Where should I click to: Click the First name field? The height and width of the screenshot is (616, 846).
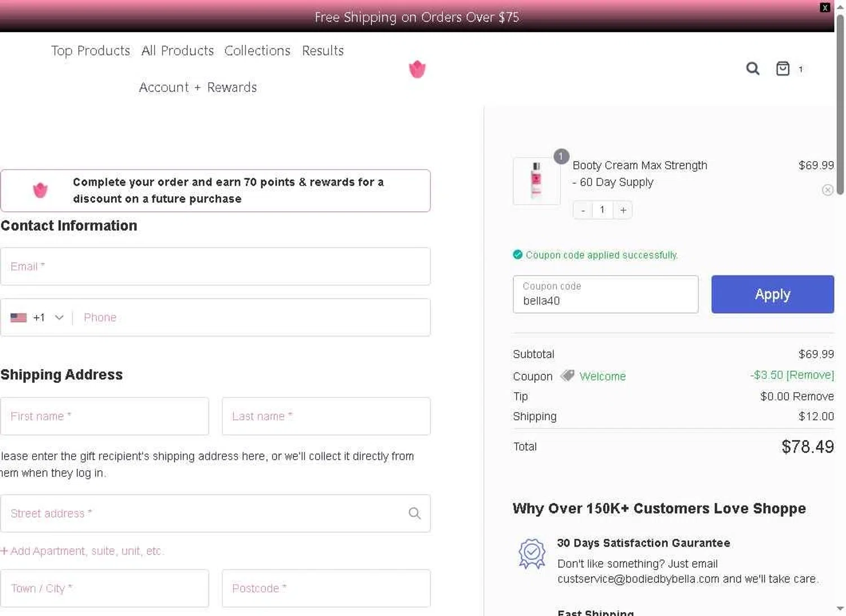point(104,416)
